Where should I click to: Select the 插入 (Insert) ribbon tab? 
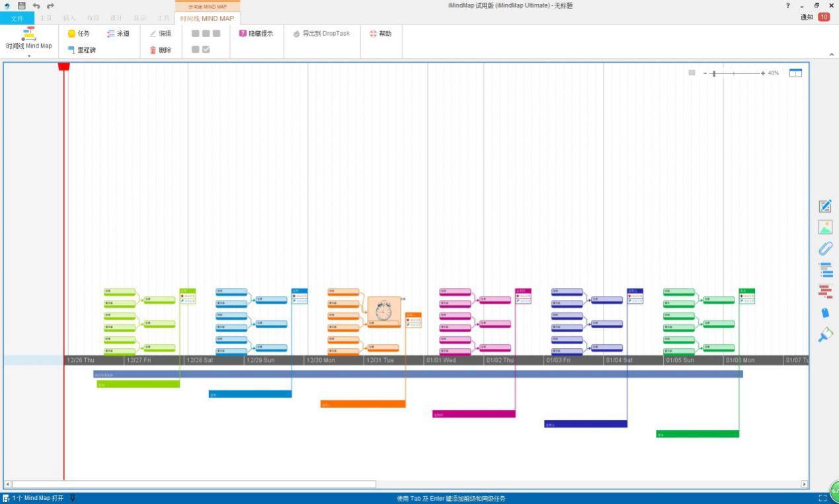click(69, 18)
